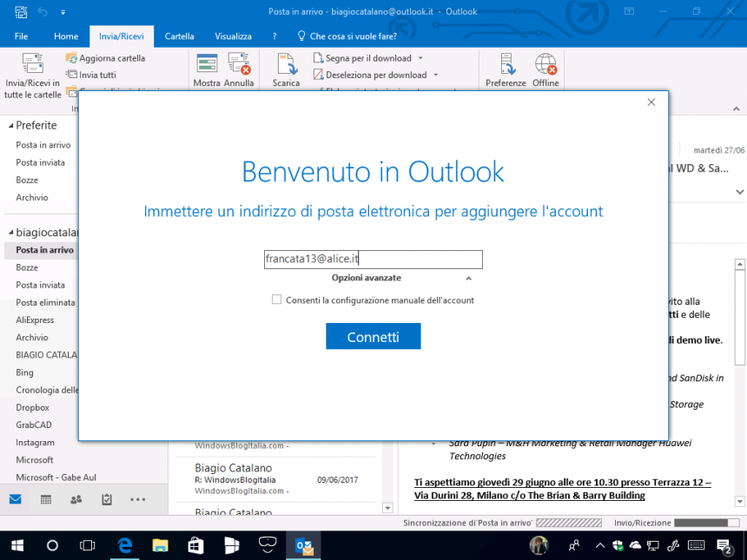This screenshot has width=747, height=560.
Task: Click the Undo arrow in quick access toolbar
Action: click(43, 12)
